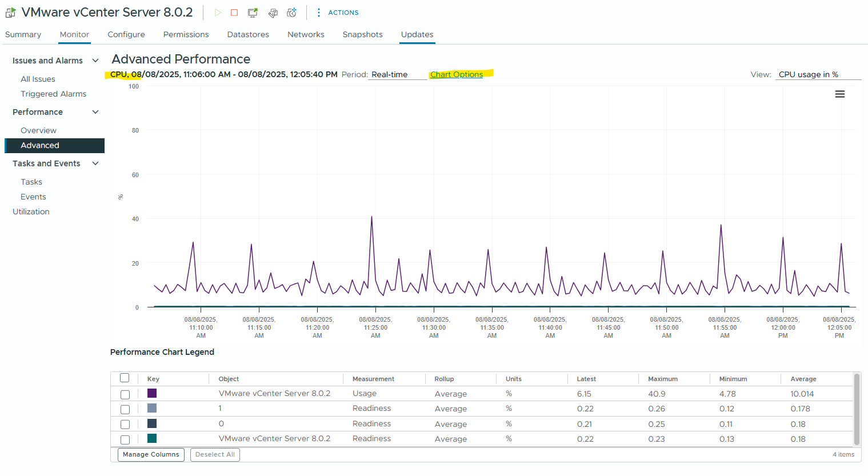Click the light blue swatch for object 1
Screen dimensions: 868x476
click(x=152, y=408)
